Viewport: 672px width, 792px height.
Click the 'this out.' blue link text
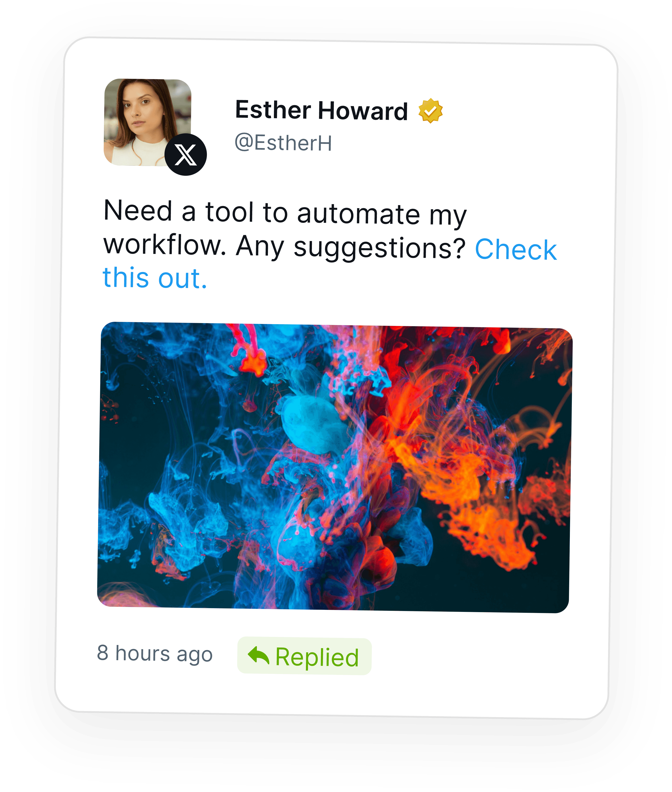click(155, 278)
